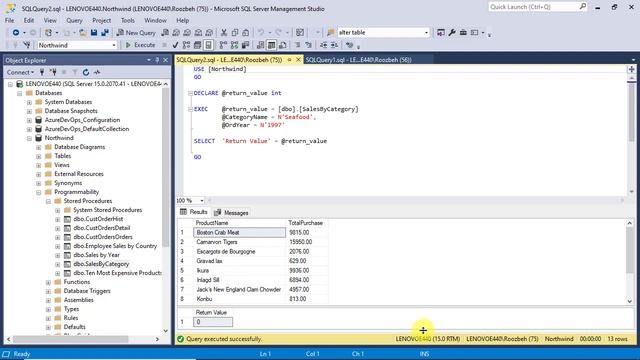The height and width of the screenshot is (360, 640).
Task: Click the query editor vertical scrollbar
Action: (631, 112)
